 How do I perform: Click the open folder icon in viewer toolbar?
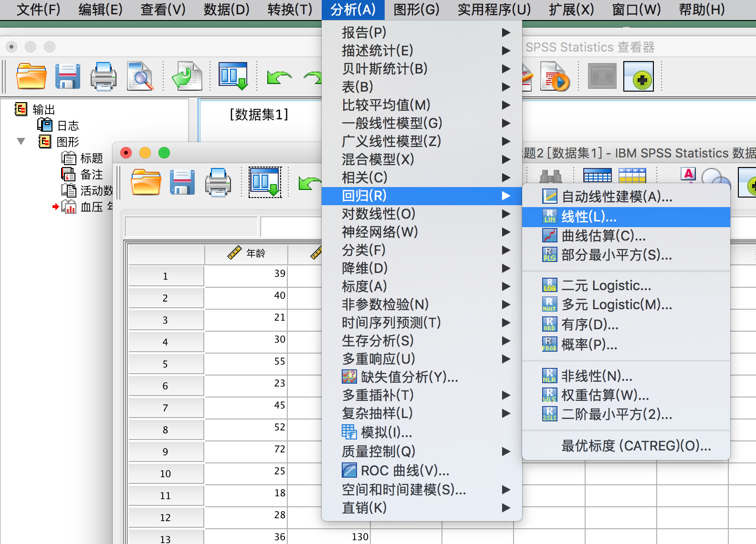[x=31, y=76]
